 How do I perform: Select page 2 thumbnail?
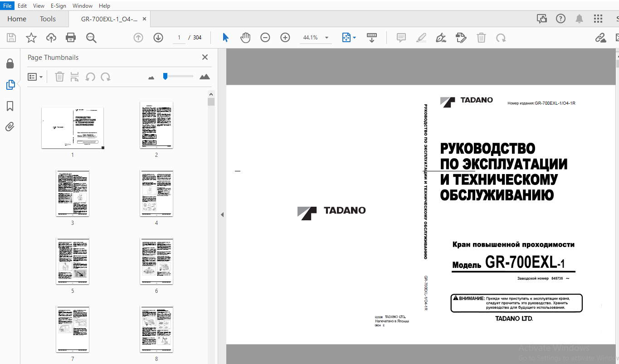point(156,125)
